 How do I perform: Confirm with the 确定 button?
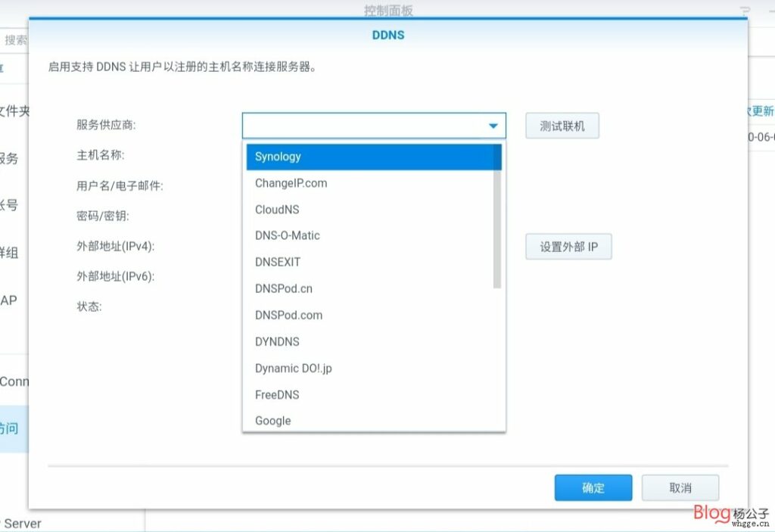click(593, 488)
